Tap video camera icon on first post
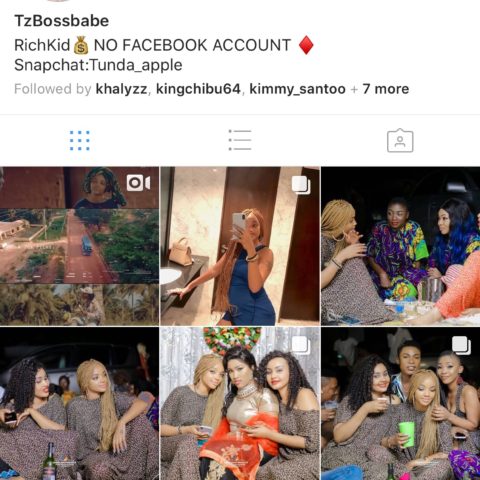 point(138,183)
